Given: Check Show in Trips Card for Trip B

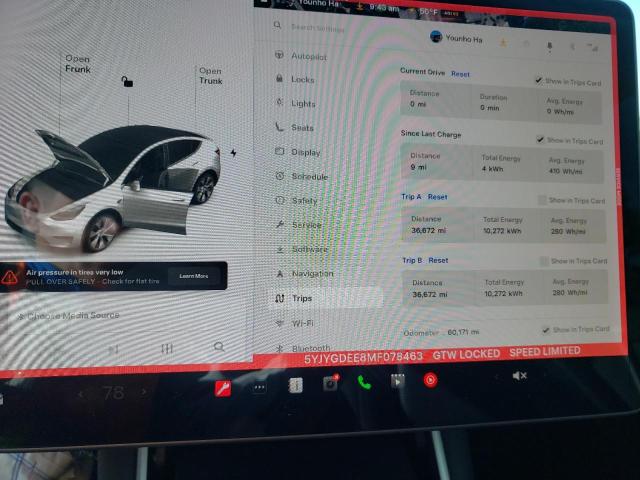Looking at the screenshot, I should [544, 261].
